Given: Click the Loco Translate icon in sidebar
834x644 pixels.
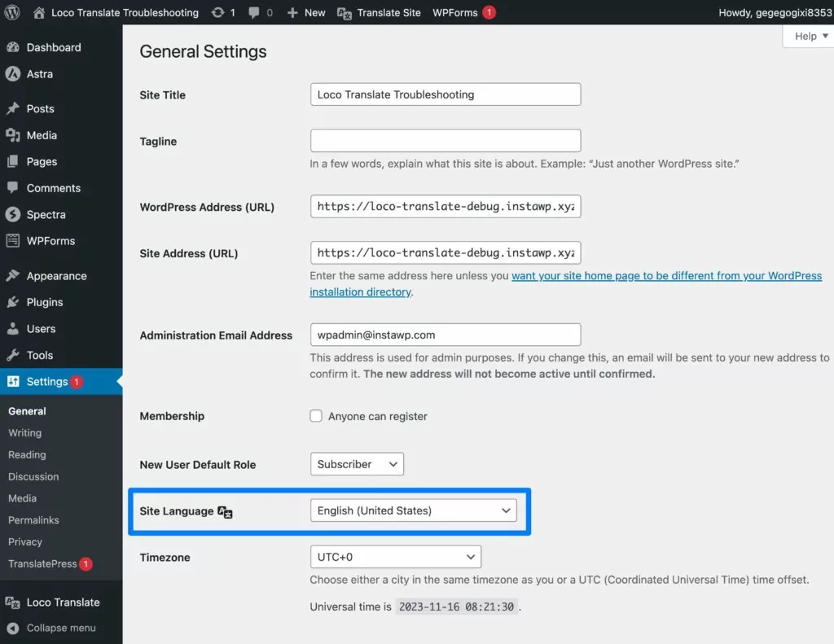Looking at the screenshot, I should [13, 602].
